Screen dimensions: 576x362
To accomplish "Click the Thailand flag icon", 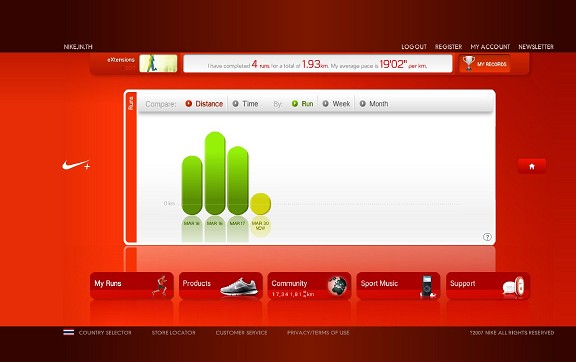I will tap(68, 332).
